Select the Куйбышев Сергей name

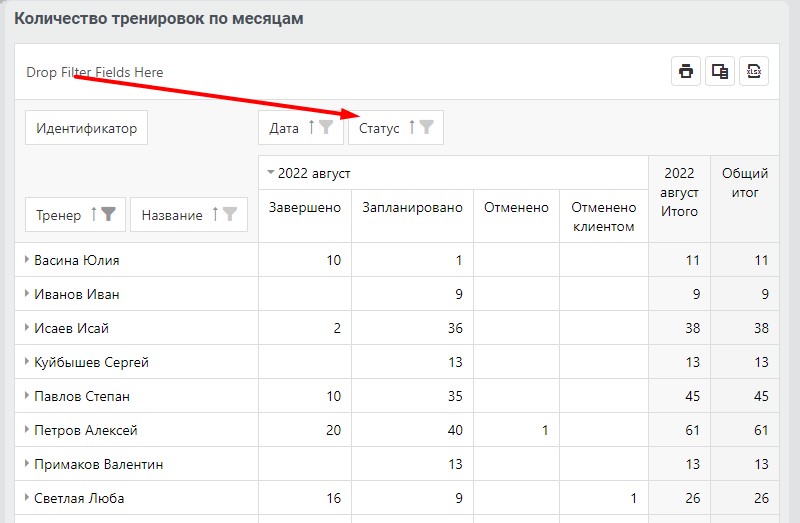pos(91,363)
